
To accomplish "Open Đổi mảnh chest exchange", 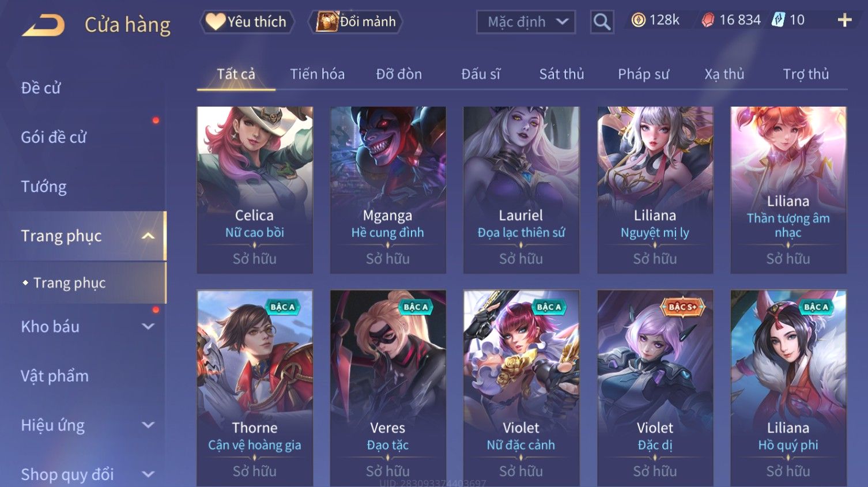I will [x=356, y=22].
